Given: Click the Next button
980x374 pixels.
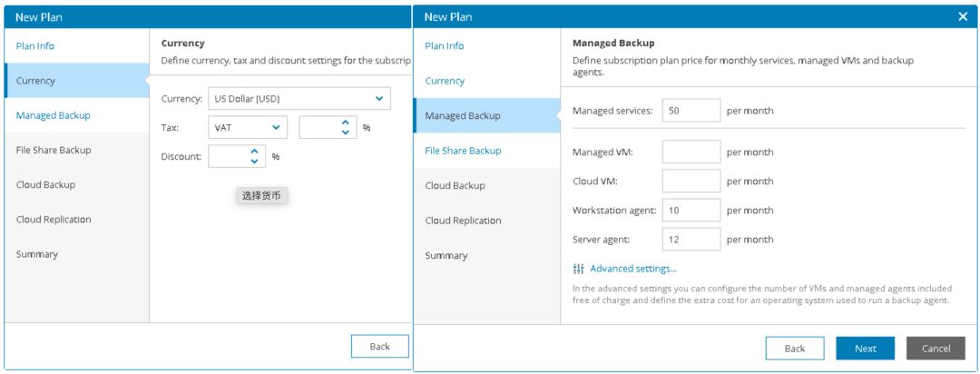Looking at the screenshot, I should 865,349.
